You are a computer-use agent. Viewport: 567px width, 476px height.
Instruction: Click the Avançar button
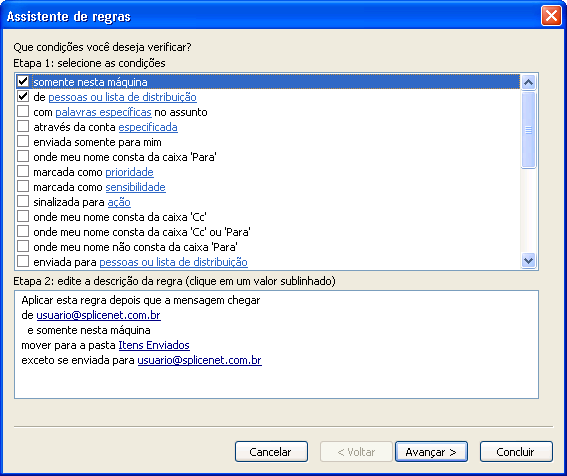431,452
